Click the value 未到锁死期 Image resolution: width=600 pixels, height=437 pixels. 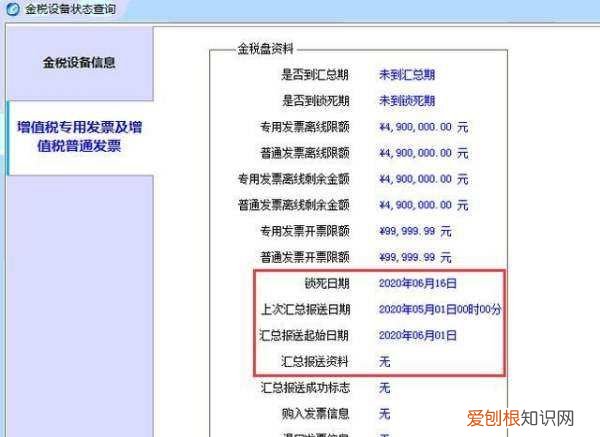[x=407, y=101]
